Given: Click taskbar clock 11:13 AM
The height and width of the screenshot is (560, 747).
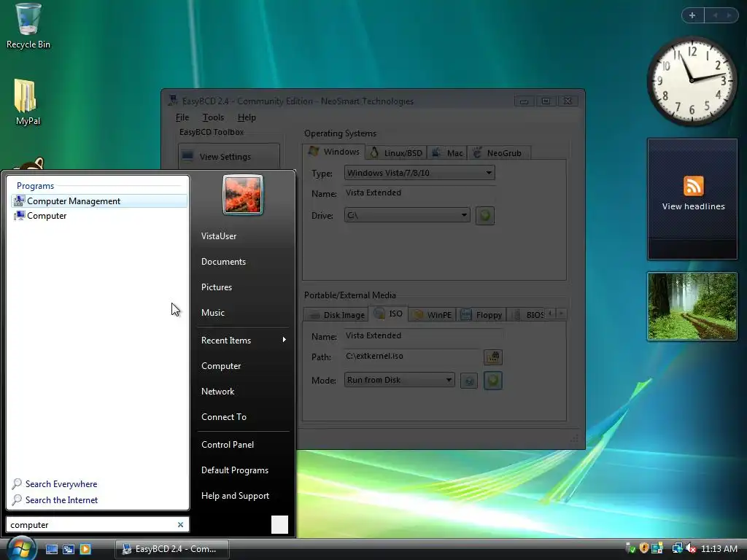Looking at the screenshot, I should [x=719, y=549].
